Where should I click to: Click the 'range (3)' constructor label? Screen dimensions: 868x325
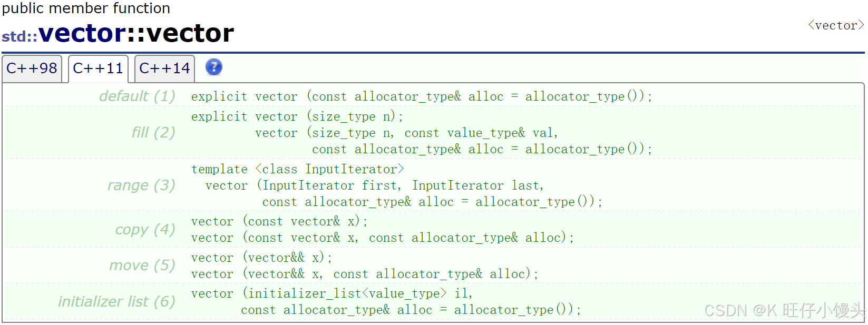pyautogui.click(x=141, y=185)
